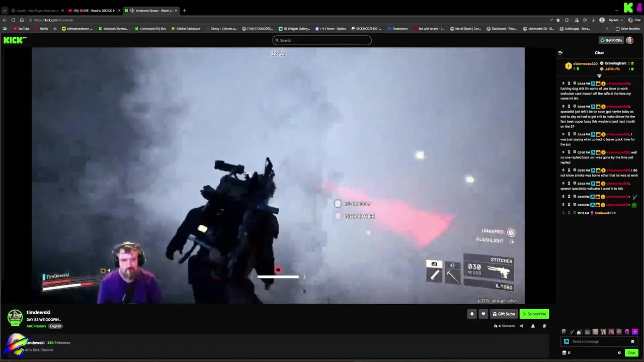
Task: Open chat settings gear icon
Action: [619, 353]
